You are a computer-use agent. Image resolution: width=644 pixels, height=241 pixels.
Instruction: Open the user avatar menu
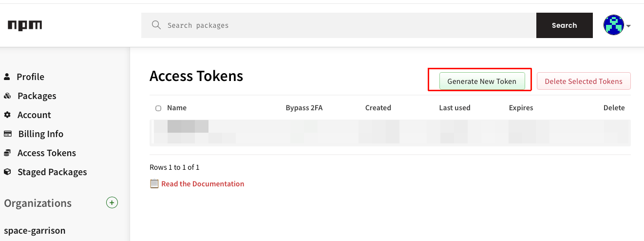pos(613,25)
